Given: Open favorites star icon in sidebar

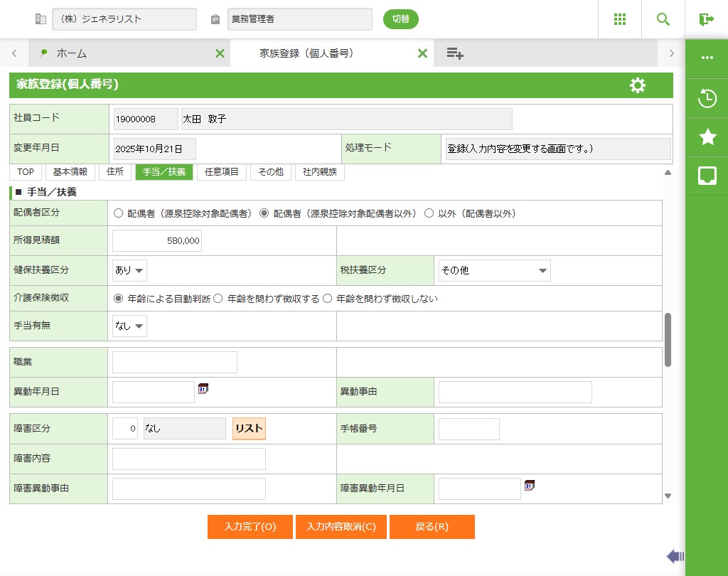Looking at the screenshot, I should pos(707,137).
